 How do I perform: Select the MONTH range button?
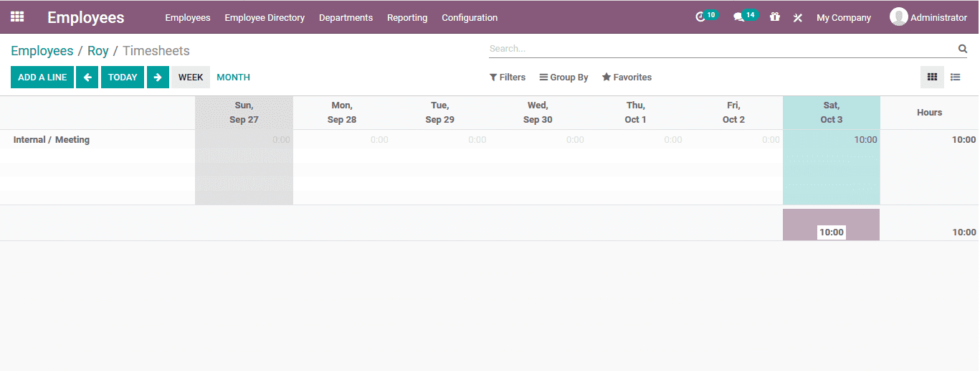(233, 78)
